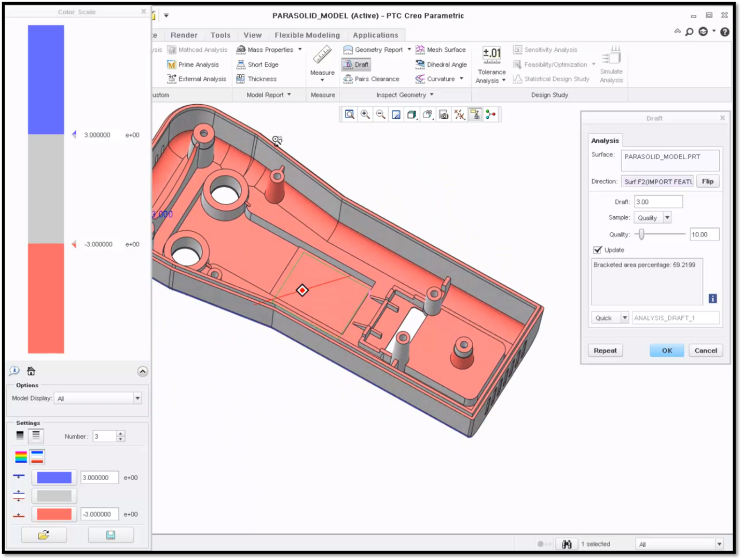Image resolution: width=742 pixels, height=560 pixels.
Task: Click the save diskette icon button
Action: [x=111, y=535]
